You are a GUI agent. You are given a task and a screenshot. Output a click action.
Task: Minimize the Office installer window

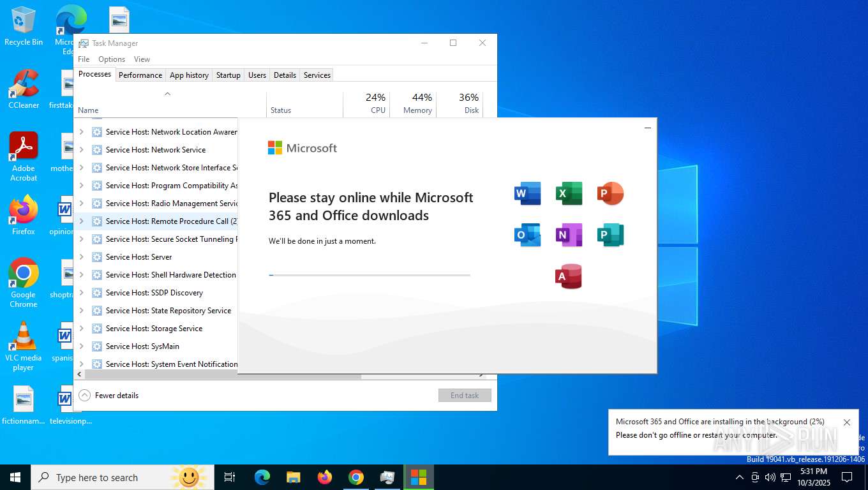pos(647,128)
